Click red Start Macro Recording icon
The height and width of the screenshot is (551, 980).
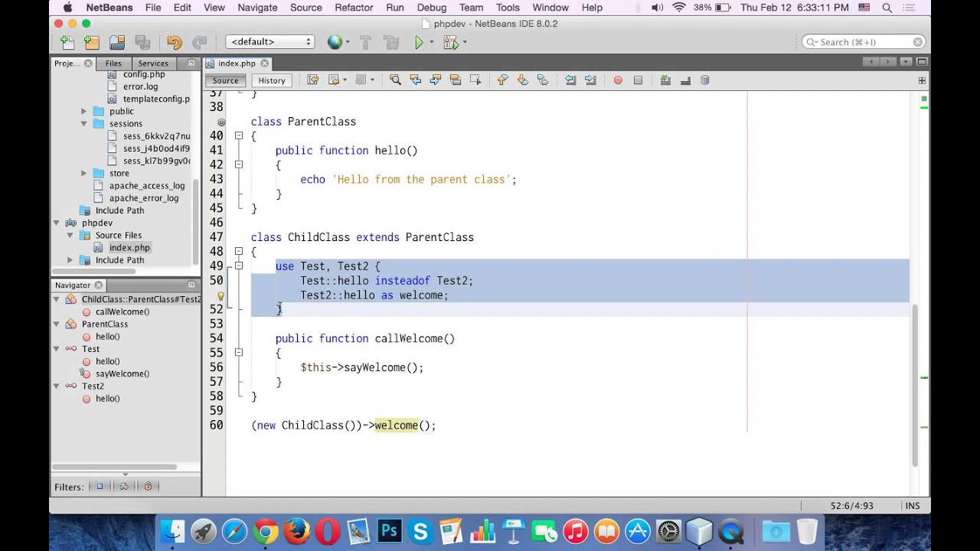(x=618, y=80)
